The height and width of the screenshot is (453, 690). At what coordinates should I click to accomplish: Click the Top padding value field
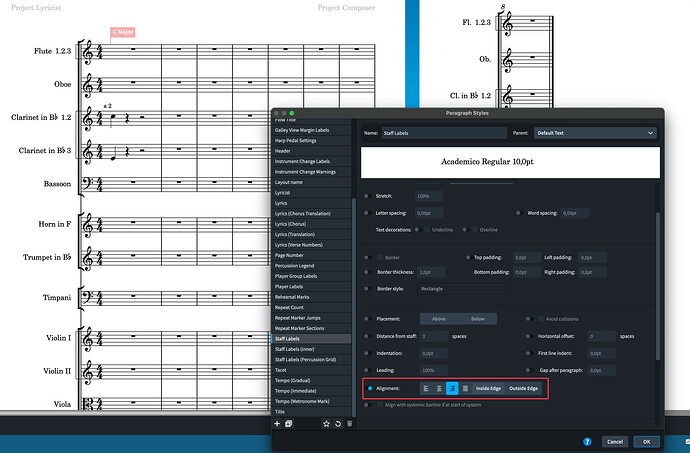point(526,258)
